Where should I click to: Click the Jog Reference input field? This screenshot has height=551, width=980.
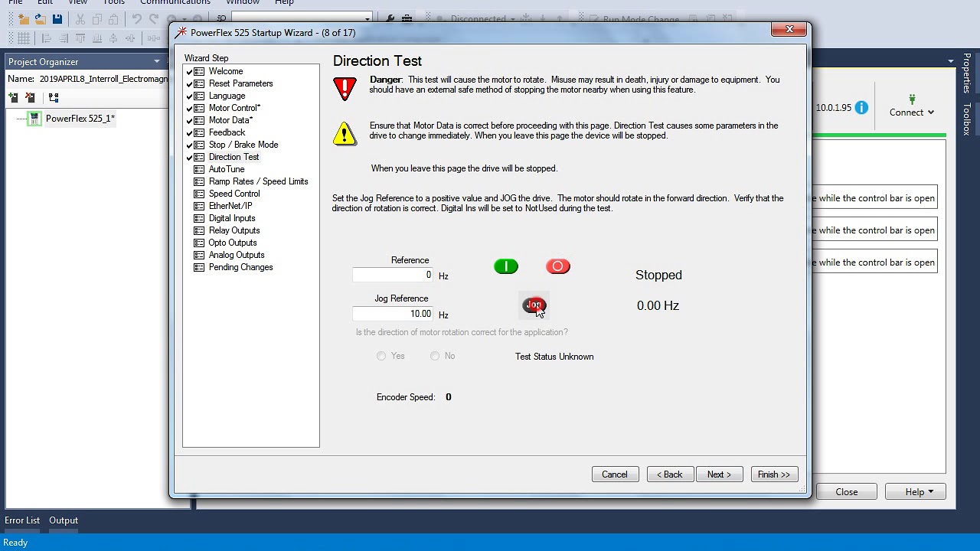point(394,314)
